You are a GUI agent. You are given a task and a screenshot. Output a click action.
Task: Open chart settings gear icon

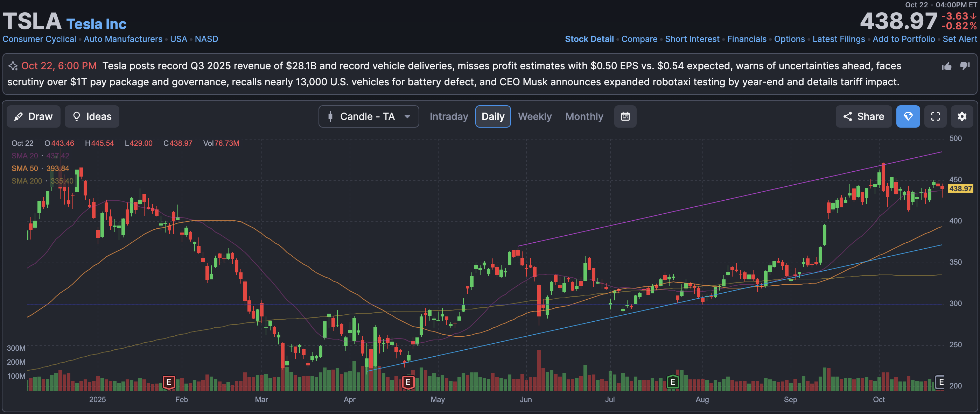(962, 116)
